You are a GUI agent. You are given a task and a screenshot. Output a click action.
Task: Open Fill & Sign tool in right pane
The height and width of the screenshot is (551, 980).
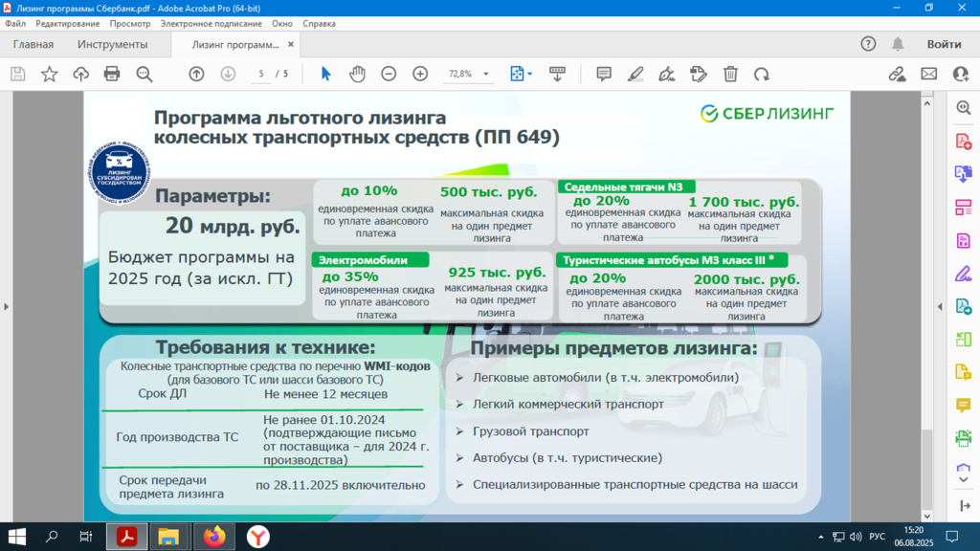963,273
